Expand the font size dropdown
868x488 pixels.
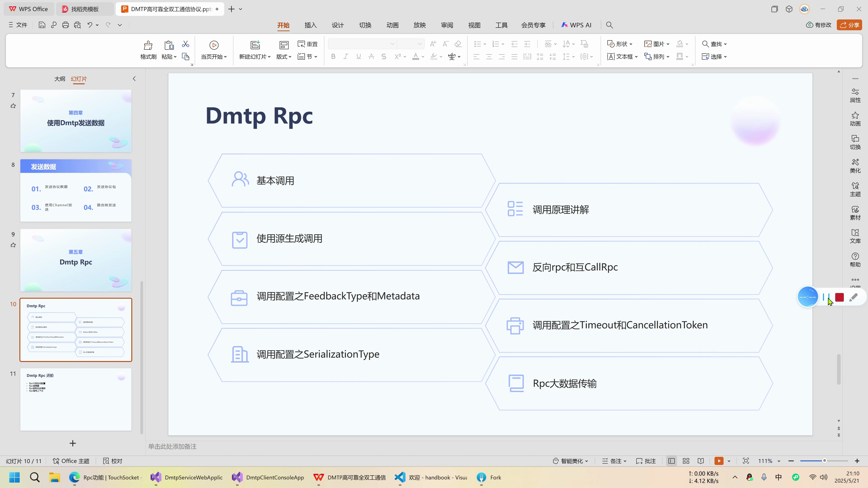coord(419,44)
